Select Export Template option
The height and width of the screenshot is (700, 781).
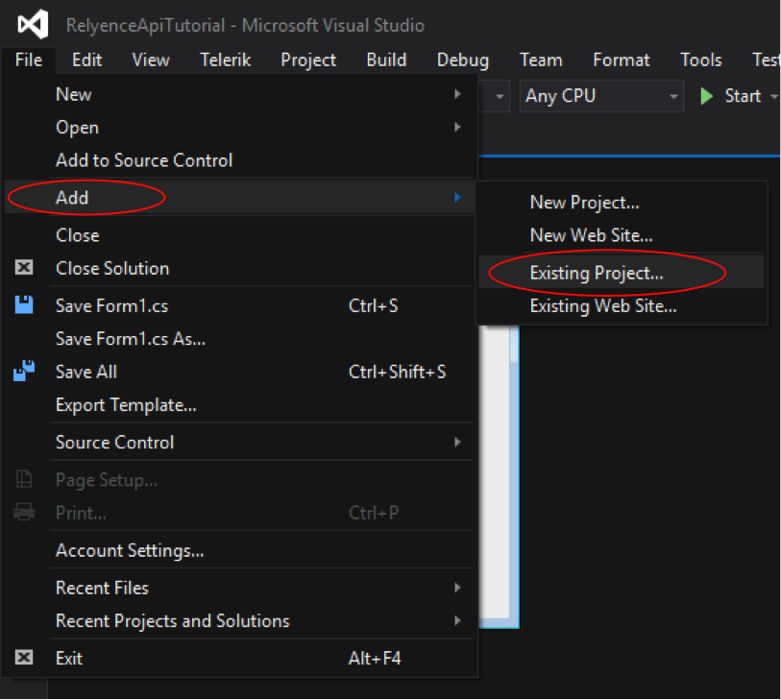(126, 404)
